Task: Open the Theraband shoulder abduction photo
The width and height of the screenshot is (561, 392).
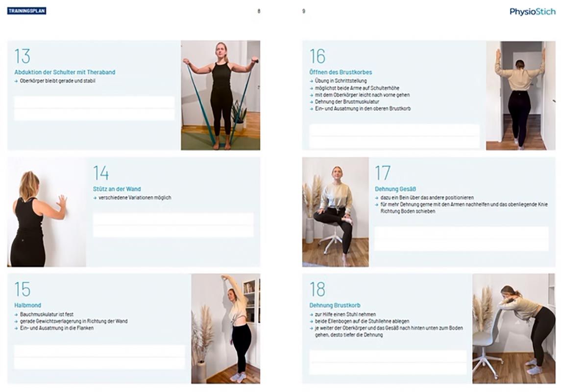Action: pos(220,95)
